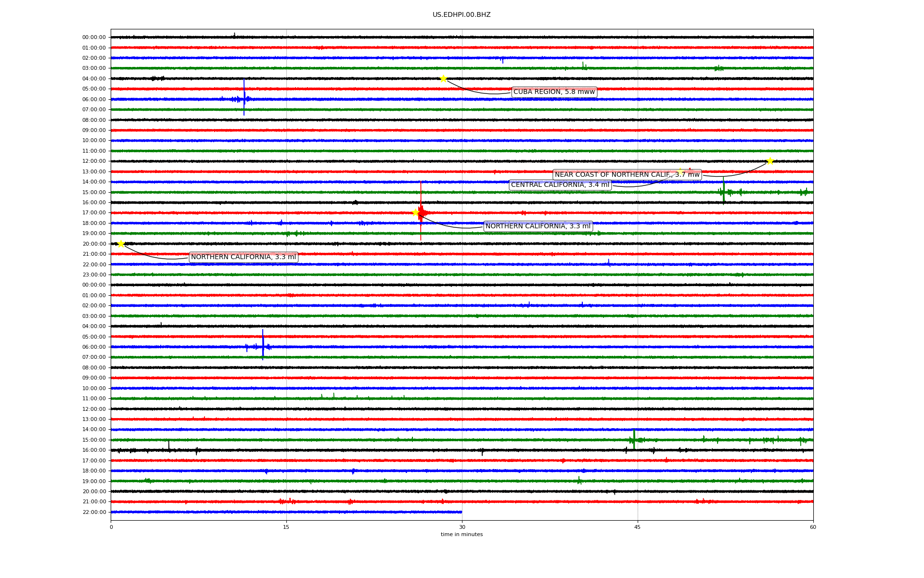Click the star marker for Cuba Region event
The width and height of the screenshot is (924, 578).
443,79
